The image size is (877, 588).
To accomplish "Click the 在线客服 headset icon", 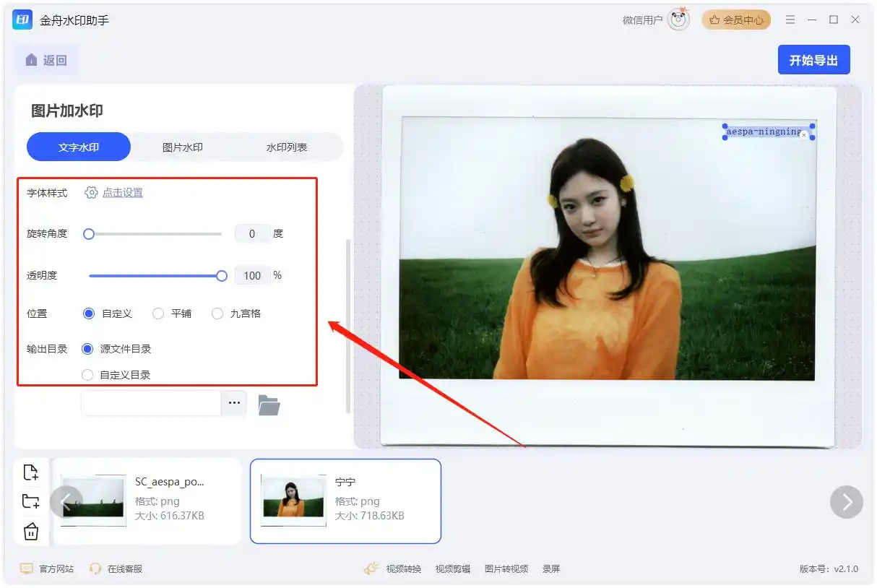I will click(x=95, y=568).
